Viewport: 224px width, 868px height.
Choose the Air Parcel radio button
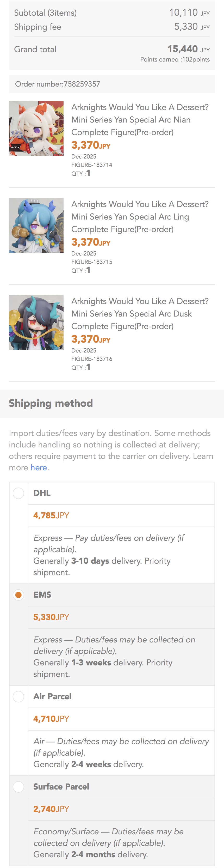pyautogui.click(x=18, y=696)
